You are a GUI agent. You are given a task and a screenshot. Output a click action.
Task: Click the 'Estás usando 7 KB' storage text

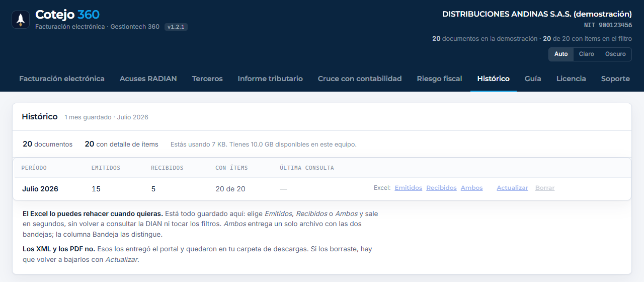coord(264,144)
